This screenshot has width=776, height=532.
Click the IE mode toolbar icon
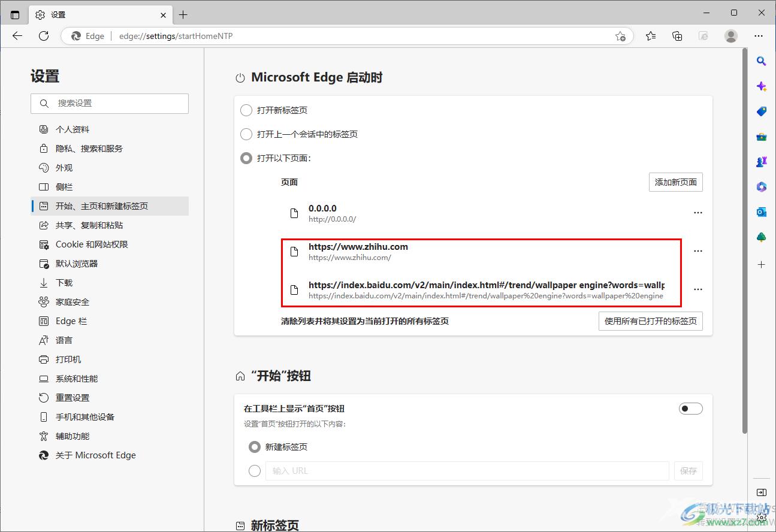click(703, 36)
